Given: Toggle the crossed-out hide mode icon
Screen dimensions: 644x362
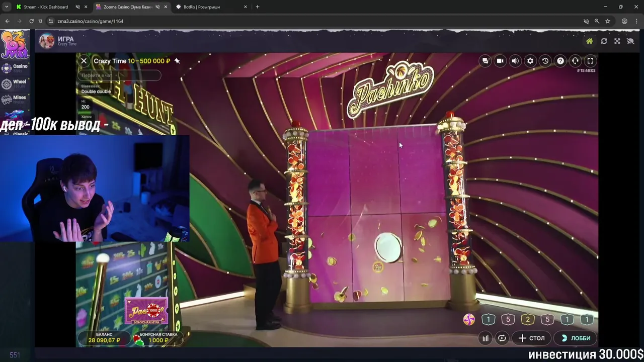Looking at the screenshot, I should pos(630,41).
